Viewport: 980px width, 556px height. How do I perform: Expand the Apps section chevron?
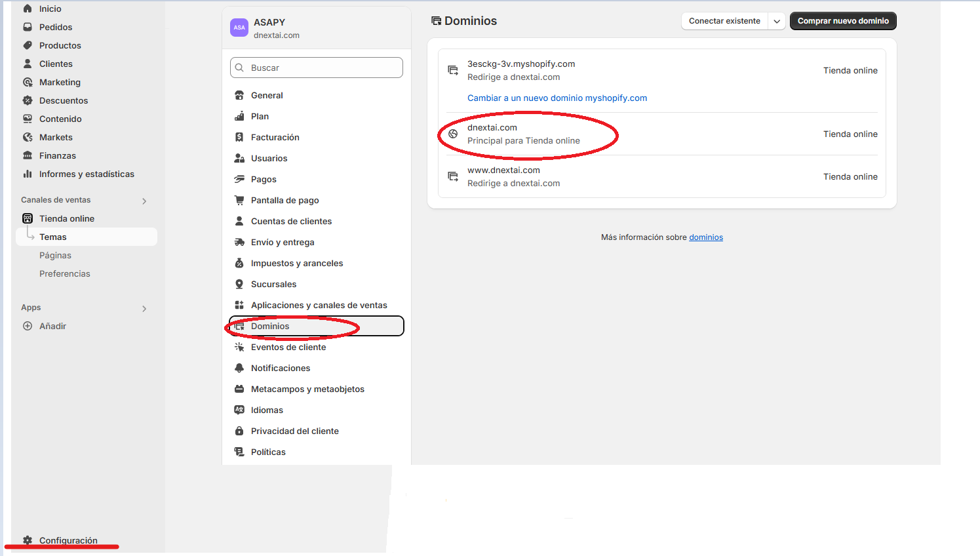point(144,309)
